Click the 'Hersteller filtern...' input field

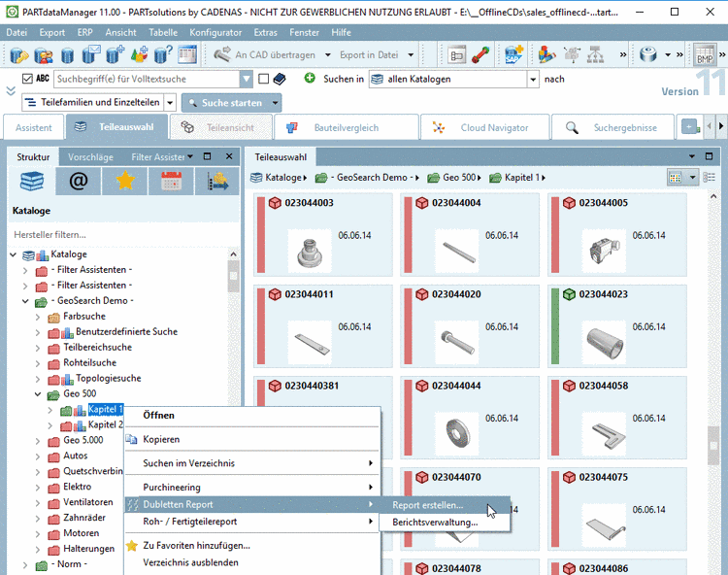click(123, 234)
